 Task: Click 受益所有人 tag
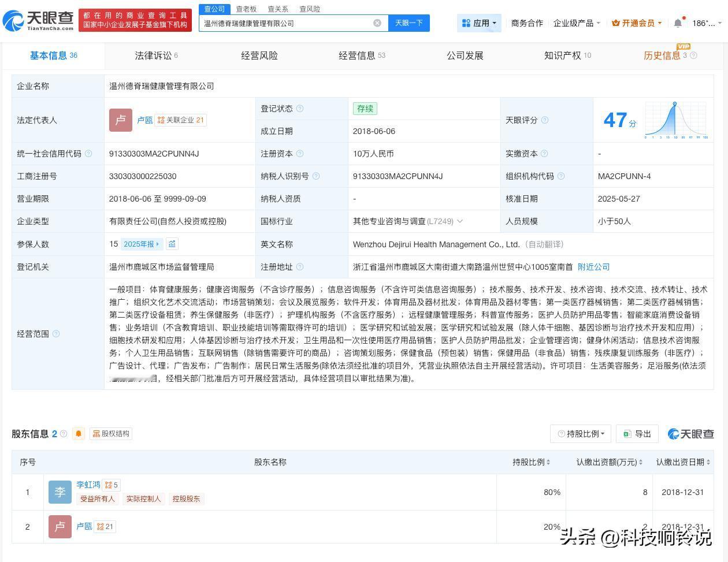pos(97,499)
